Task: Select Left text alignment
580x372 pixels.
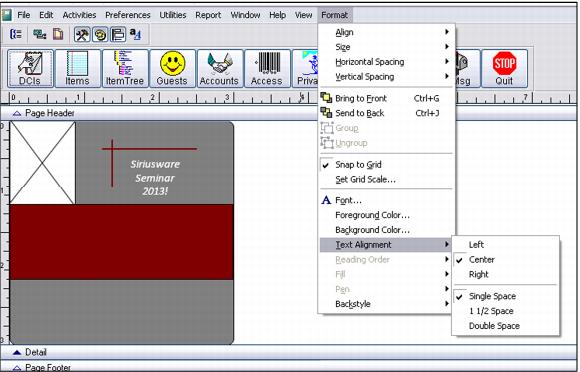Action: point(505,245)
